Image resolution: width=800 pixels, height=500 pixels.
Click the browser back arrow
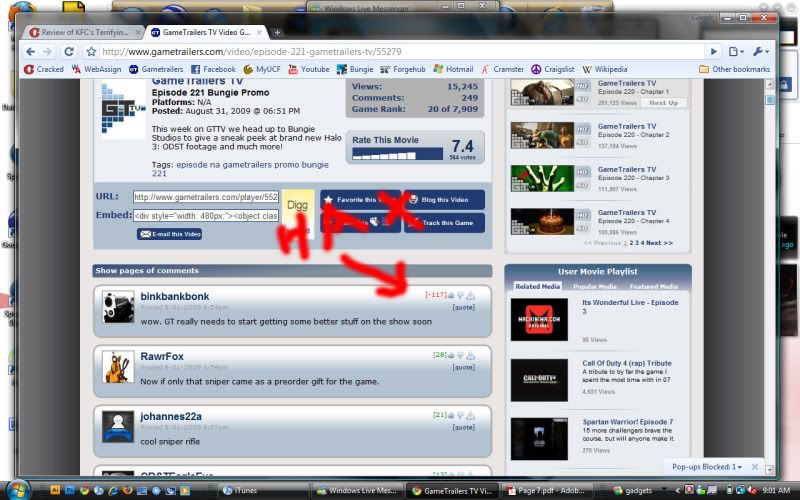point(31,51)
